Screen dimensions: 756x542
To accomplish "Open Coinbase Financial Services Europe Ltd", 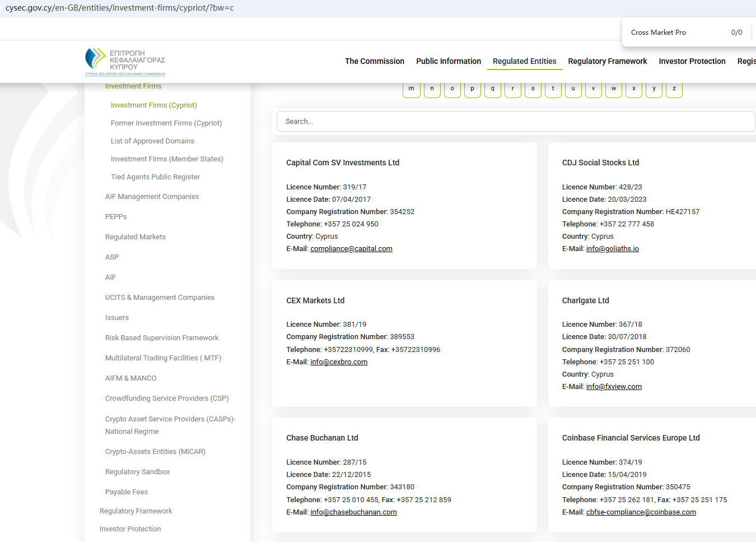I will [x=631, y=438].
